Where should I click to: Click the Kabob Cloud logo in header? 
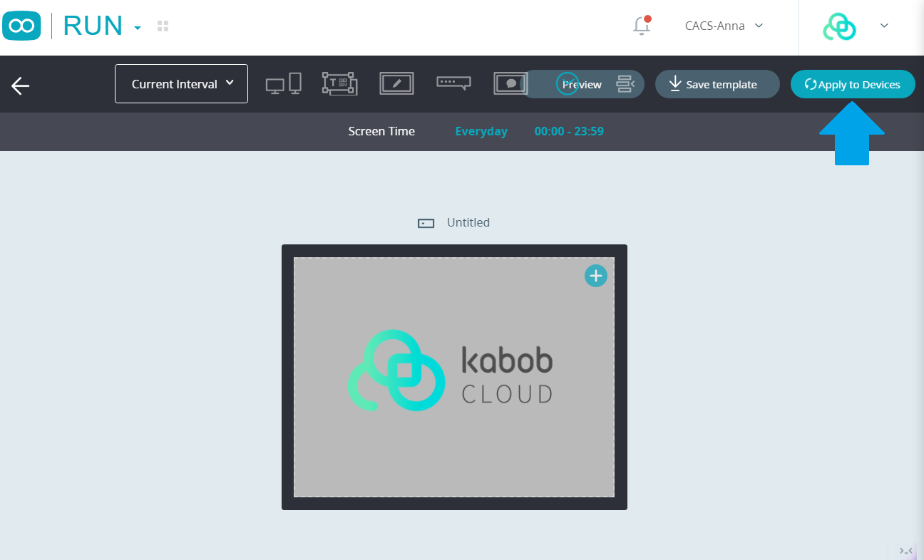point(839,26)
